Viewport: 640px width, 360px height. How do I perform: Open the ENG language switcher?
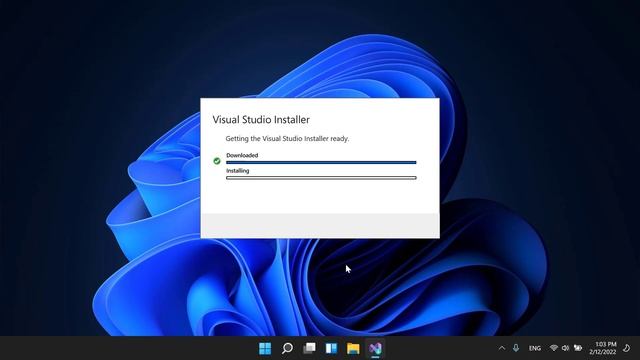pyautogui.click(x=535, y=348)
